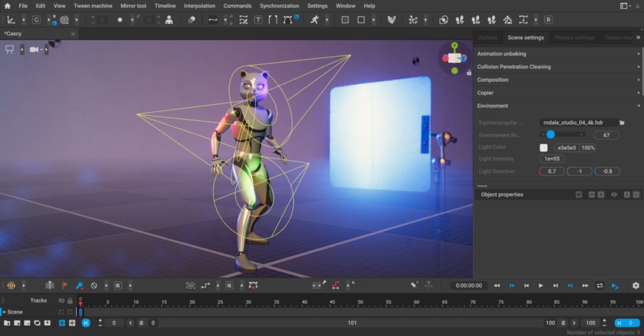Open timeline settings gear icon
644x336 pixels.
pos(636,286)
